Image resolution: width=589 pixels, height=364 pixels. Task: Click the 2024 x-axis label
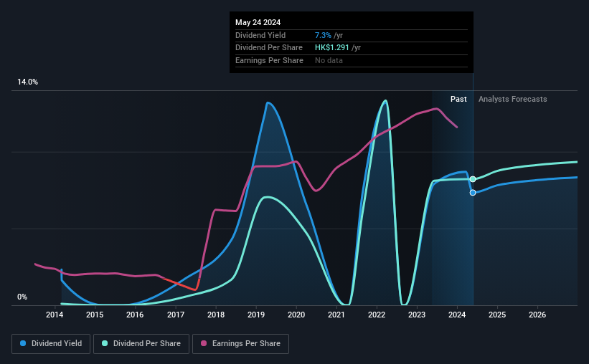point(457,315)
